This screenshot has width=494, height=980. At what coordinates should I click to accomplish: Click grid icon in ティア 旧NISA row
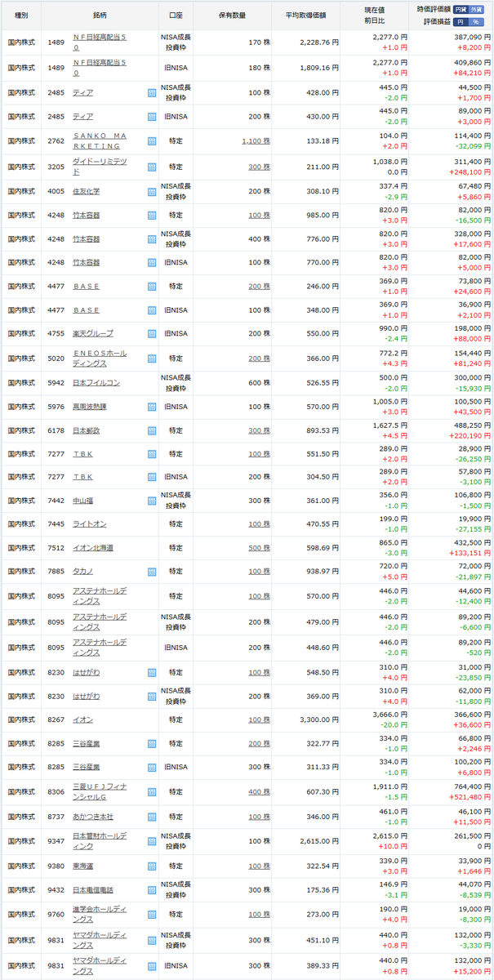coord(152,117)
